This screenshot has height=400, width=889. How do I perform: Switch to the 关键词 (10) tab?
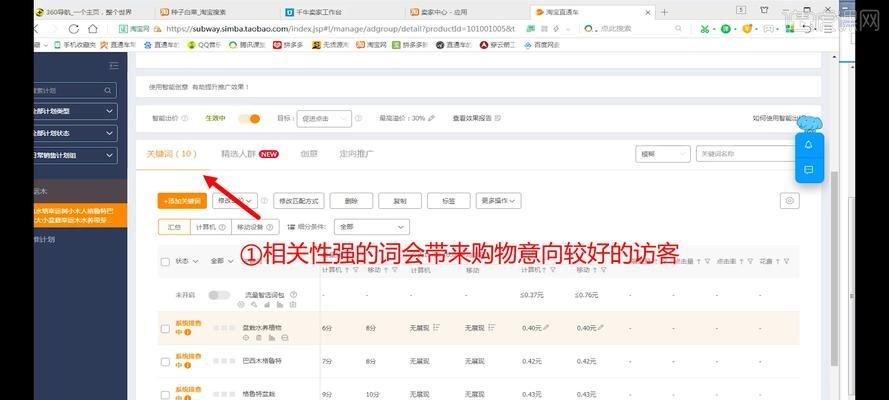[172, 154]
